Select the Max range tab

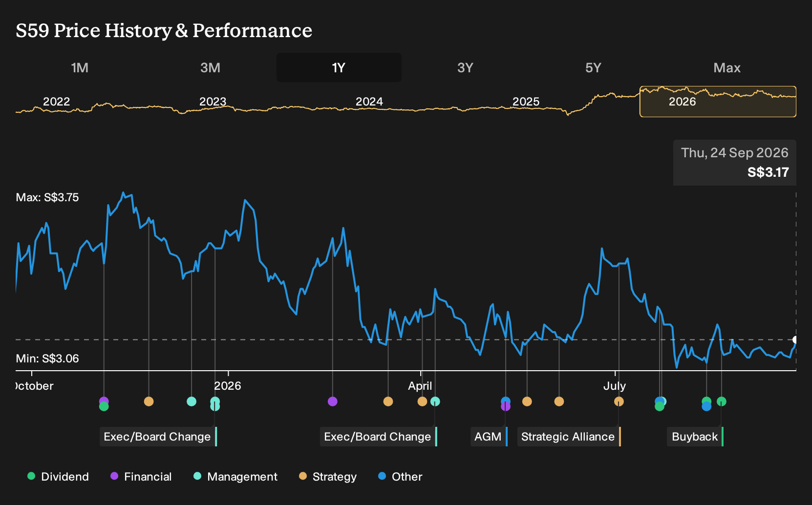tap(727, 67)
